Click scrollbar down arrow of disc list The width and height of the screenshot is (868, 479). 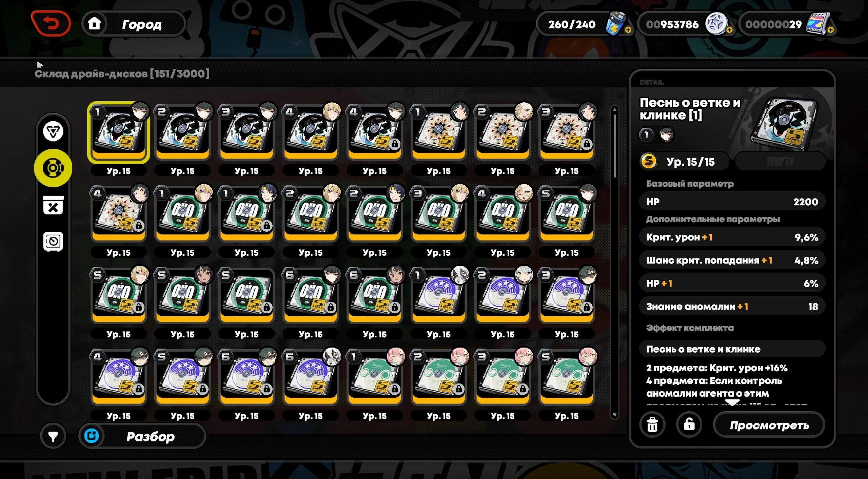point(614,415)
